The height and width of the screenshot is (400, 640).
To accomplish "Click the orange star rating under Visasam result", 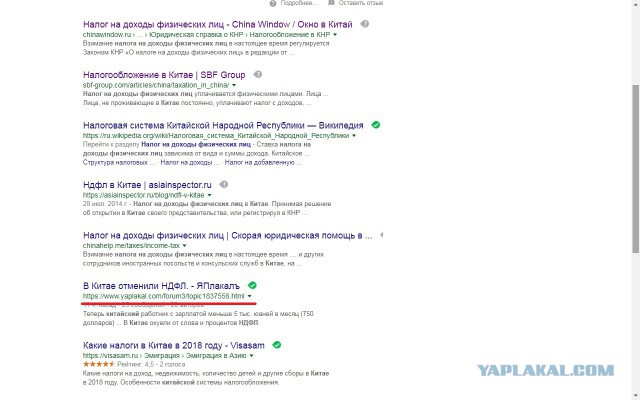I will tap(99, 364).
